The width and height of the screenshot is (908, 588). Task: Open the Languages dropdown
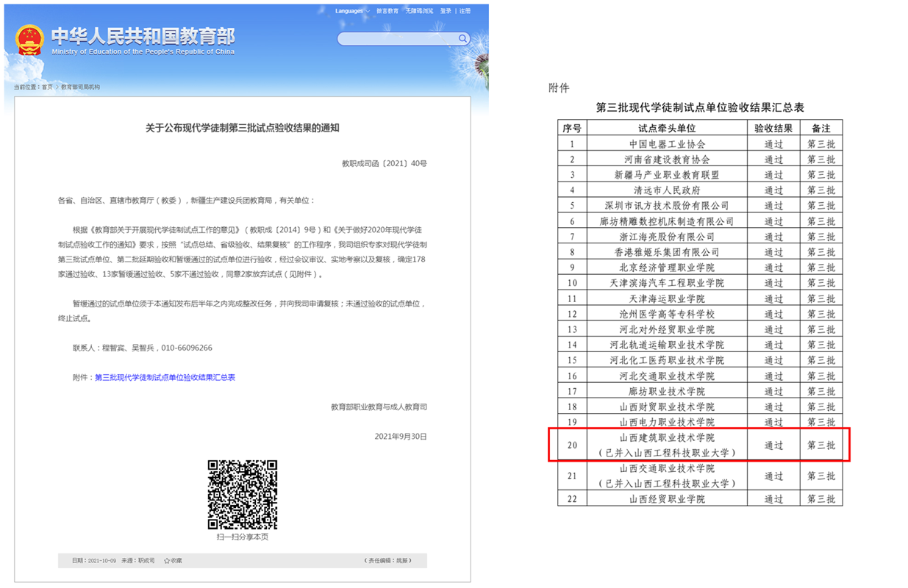coord(351,11)
